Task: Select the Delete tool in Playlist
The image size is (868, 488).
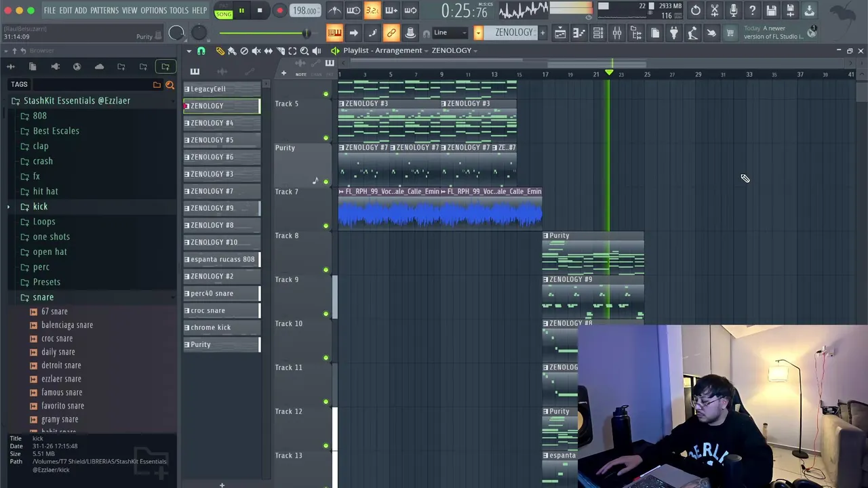Action: click(244, 51)
